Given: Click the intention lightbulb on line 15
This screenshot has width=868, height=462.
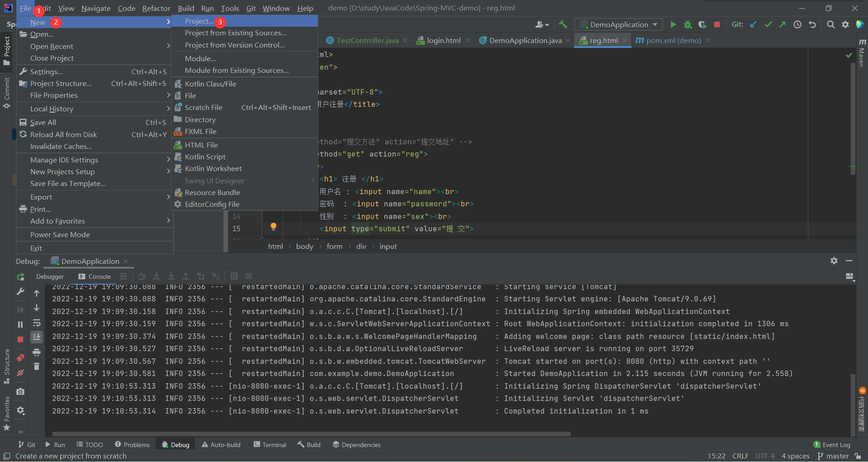Looking at the screenshot, I should [x=274, y=227].
